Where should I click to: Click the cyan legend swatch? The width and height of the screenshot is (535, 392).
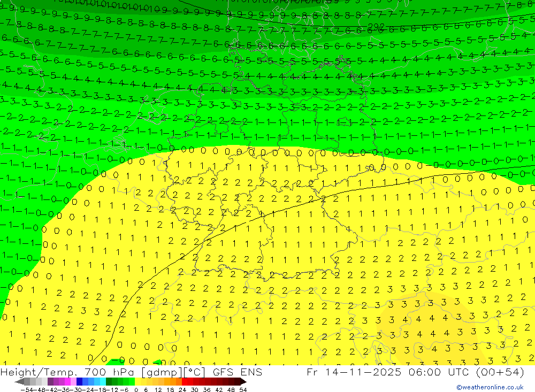point(103,381)
